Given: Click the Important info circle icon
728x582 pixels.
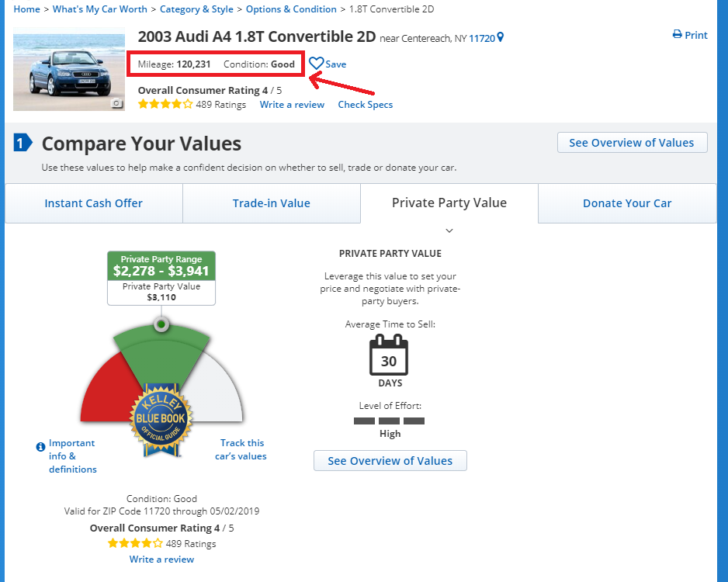Looking at the screenshot, I should click(40, 447).
